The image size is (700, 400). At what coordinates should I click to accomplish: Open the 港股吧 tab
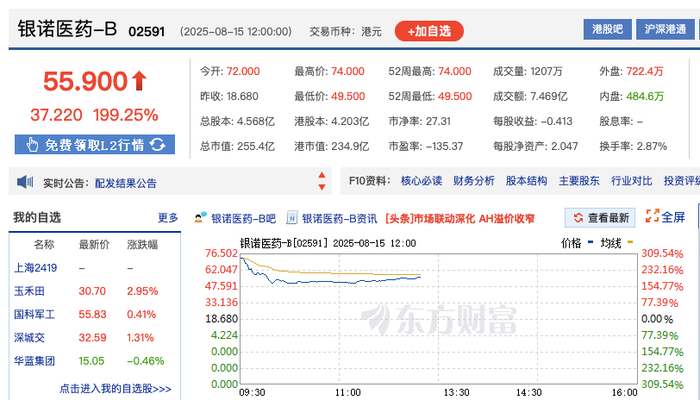point(607,29)
